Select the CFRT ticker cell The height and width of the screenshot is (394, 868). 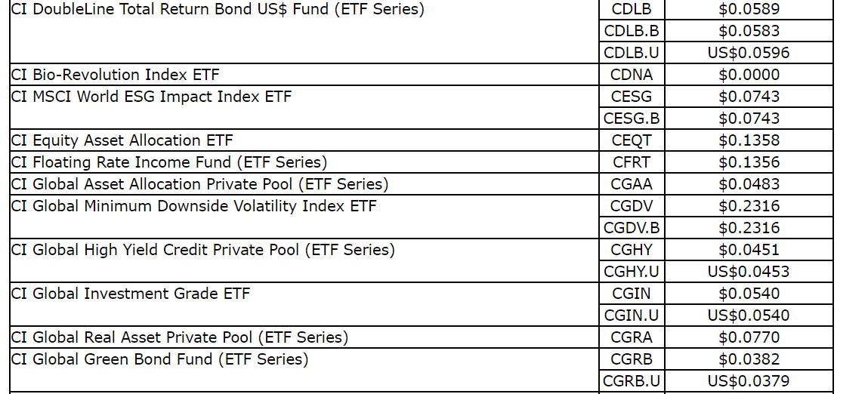point(632,162)
